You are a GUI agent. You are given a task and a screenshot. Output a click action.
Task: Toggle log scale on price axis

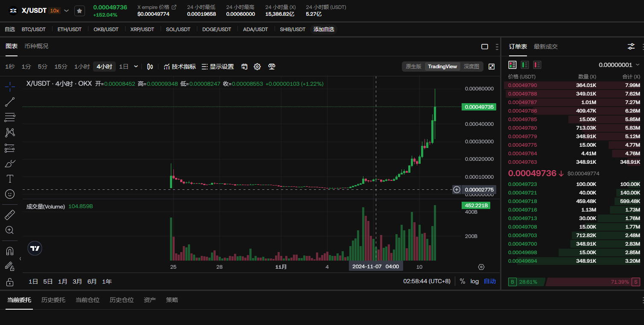[474, 281]
